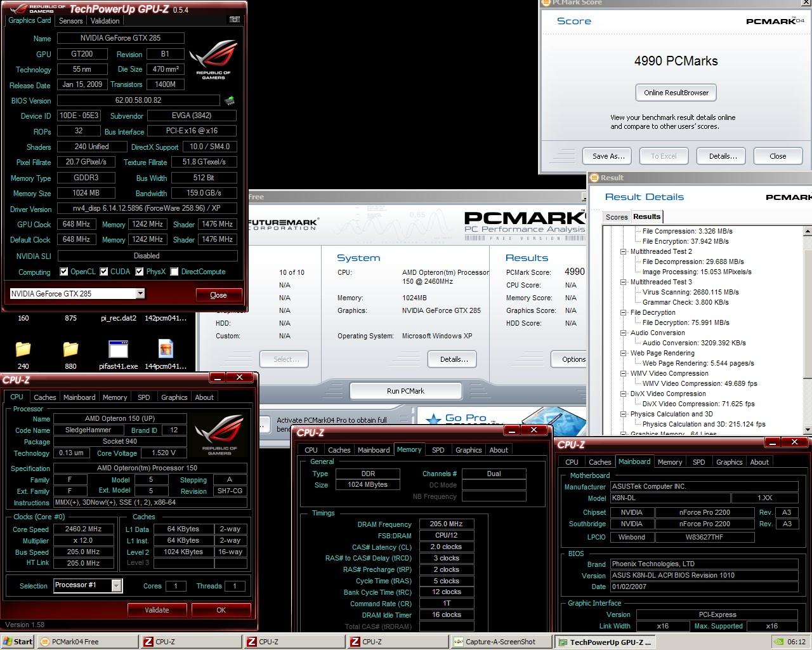Click the Driver Version field in GPU-Z
The width and height of the screenshot is (812, 650).
click(147, 208)
